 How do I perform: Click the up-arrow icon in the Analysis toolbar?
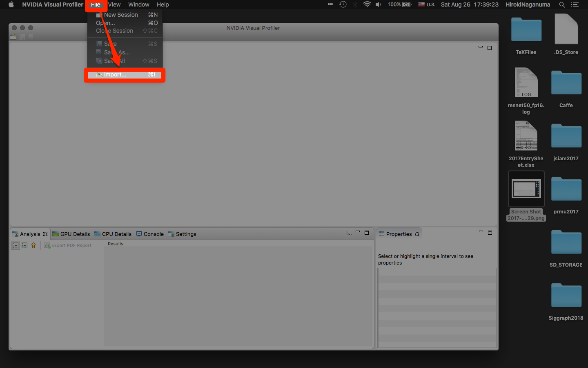click(33, 245)
